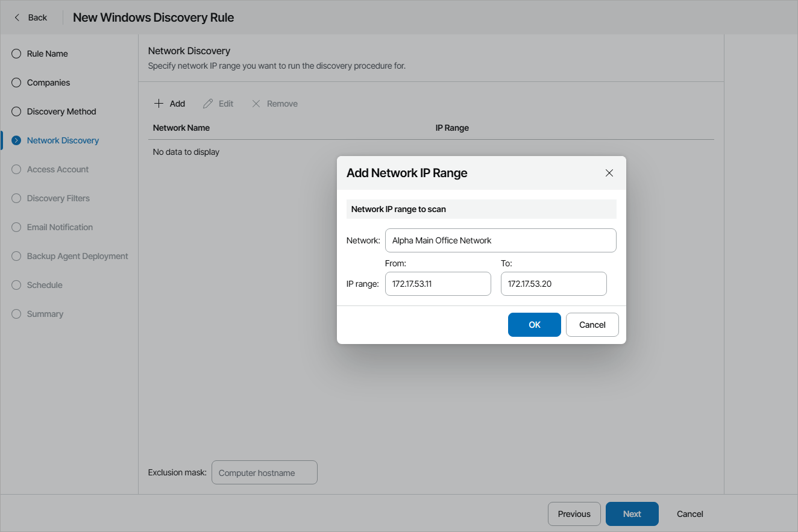Confirm with the OK button
The width and height of the screenshot is (798, 532).
click(x=534, y=324)
